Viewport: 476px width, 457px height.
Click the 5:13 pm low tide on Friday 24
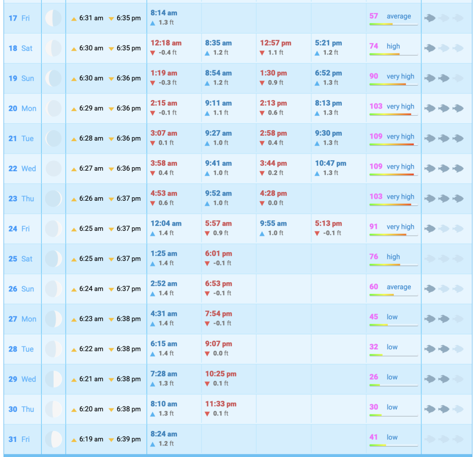328,223
